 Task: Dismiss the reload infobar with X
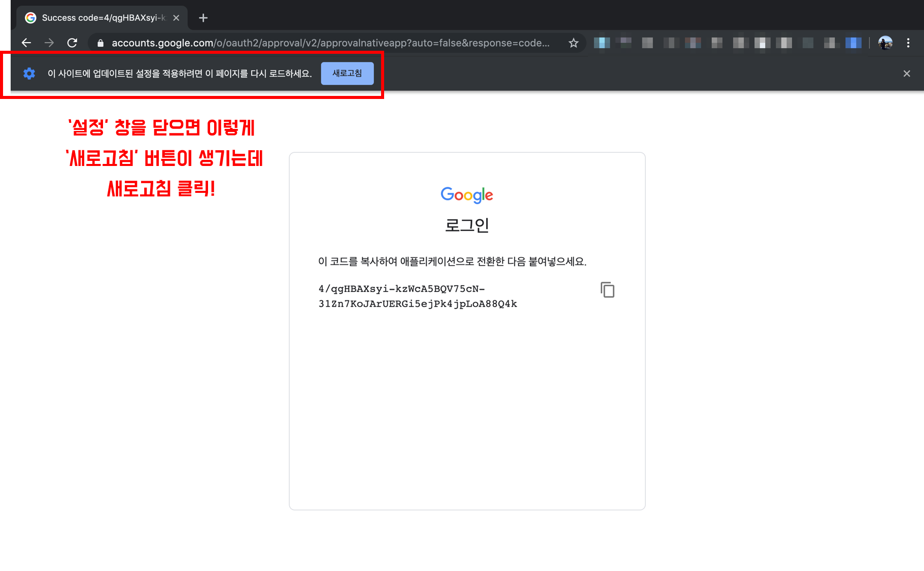click(x=907, y=74)
